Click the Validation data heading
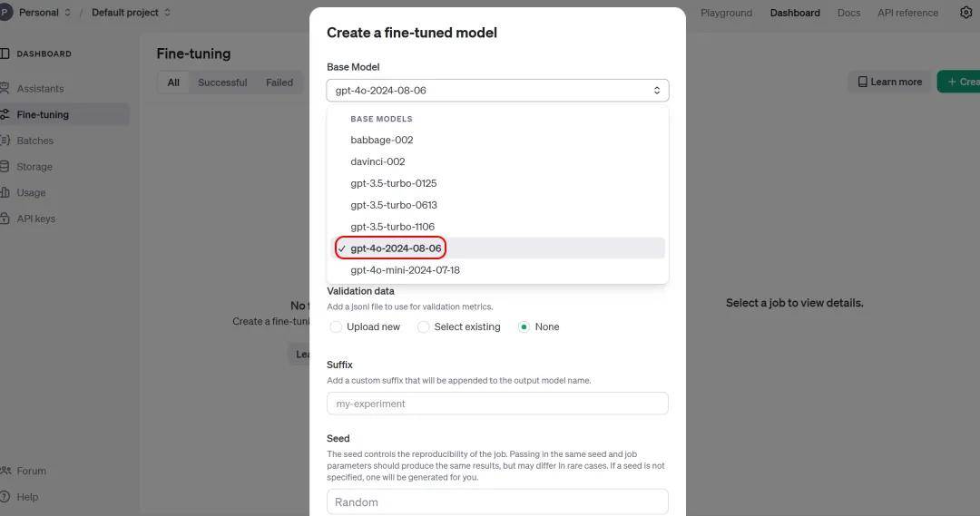980x516 pixels. (x=360, y=291)
